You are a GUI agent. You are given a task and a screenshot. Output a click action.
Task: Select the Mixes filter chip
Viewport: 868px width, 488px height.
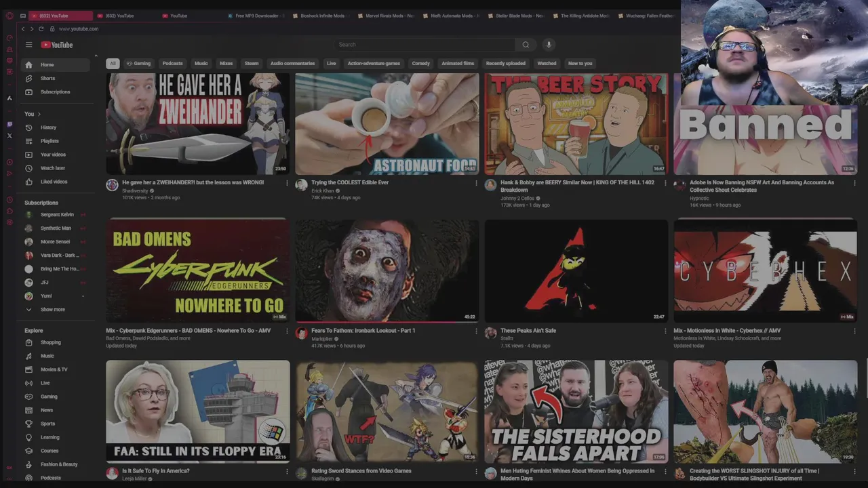tap(226, 64)
